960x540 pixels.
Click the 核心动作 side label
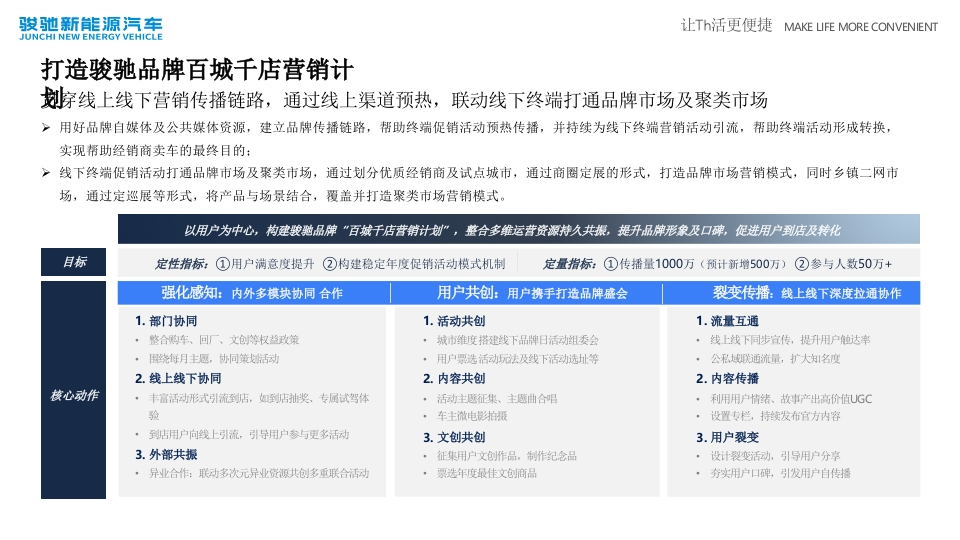click(76, 394)
